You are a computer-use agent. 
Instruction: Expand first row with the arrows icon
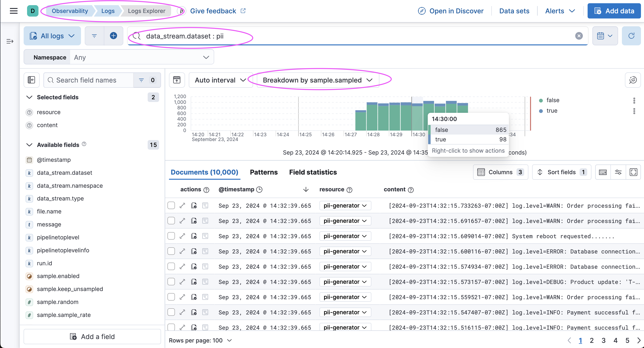coord(182,205)
